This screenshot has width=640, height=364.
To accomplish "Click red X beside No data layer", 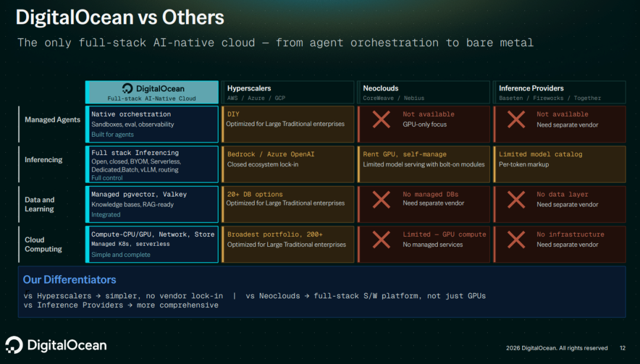I will click(516, 199).
